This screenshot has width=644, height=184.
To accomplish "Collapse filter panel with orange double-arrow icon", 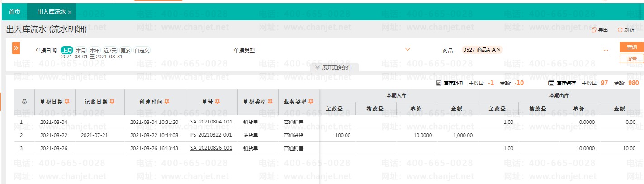I will click(16, 48).
